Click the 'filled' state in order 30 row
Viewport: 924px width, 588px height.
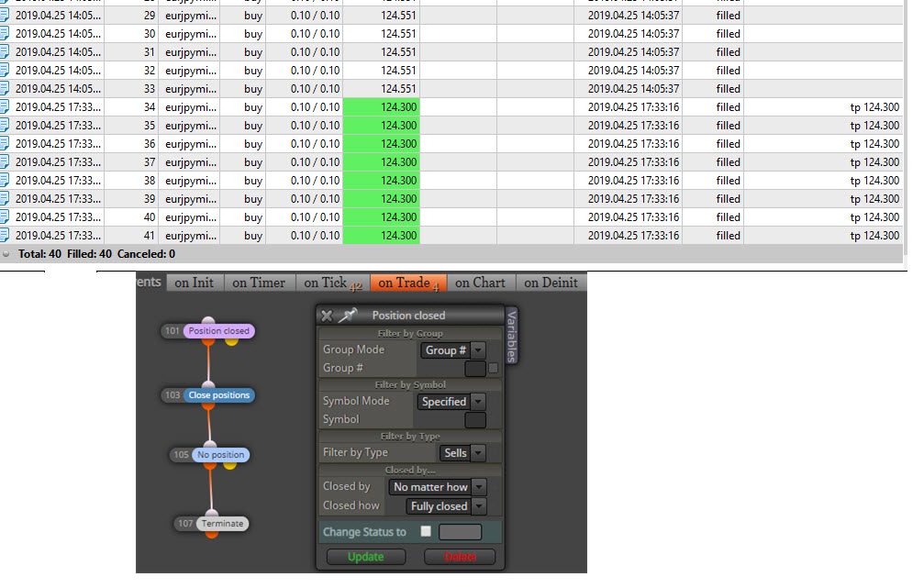coord(729,34)
